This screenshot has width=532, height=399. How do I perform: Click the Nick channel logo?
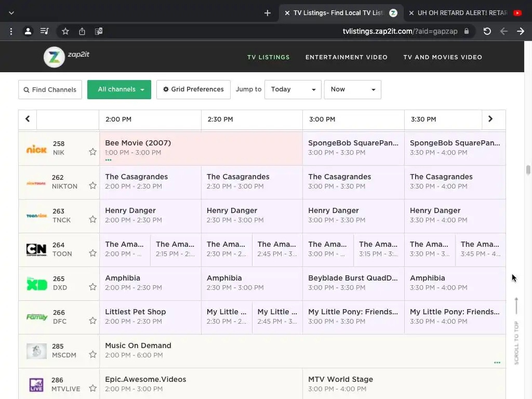36,149
